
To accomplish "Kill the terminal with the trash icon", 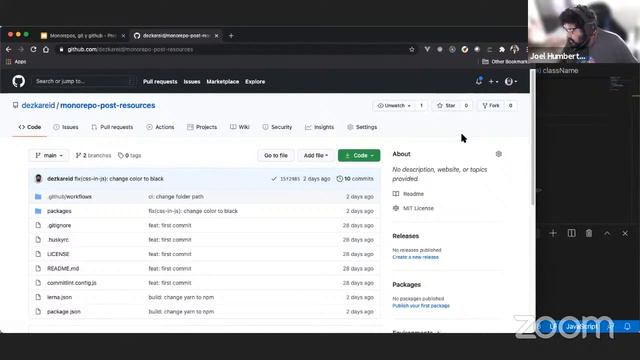I will [589, 233].
